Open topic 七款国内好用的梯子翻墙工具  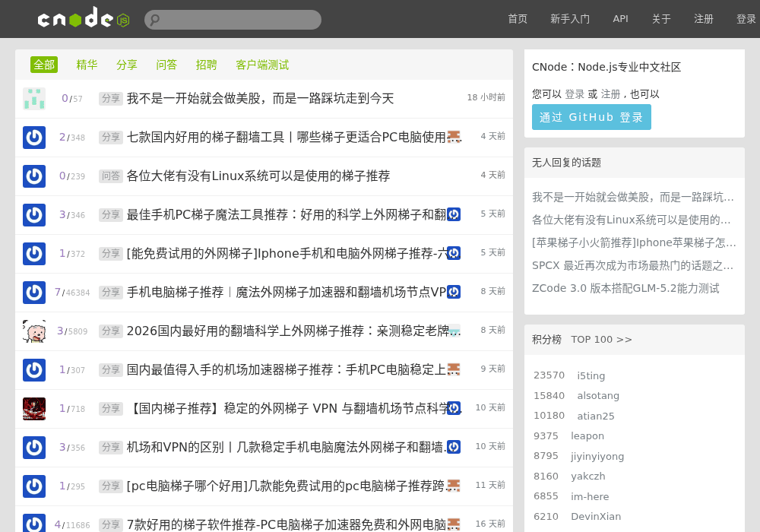(x=286, y=137)
